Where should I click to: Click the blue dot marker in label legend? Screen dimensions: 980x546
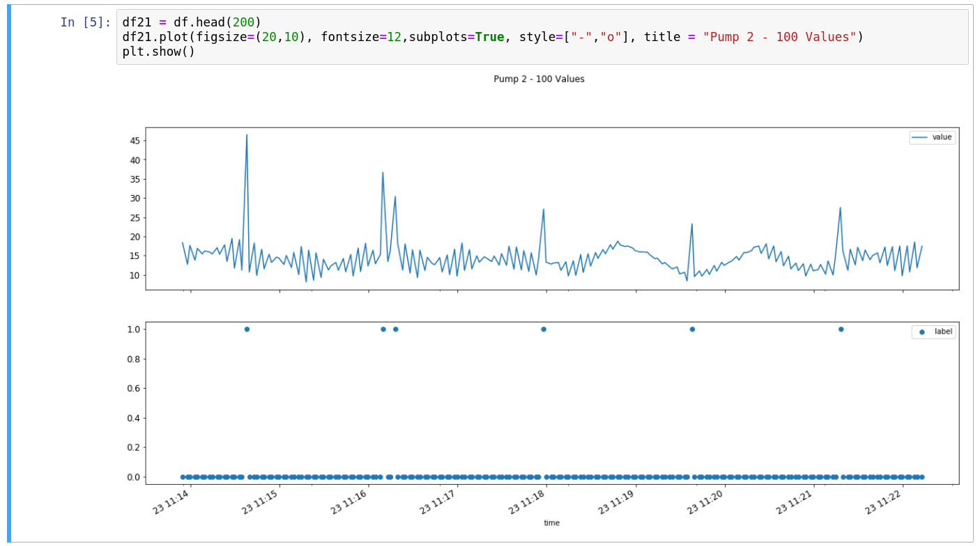click(x=921, y=332)
